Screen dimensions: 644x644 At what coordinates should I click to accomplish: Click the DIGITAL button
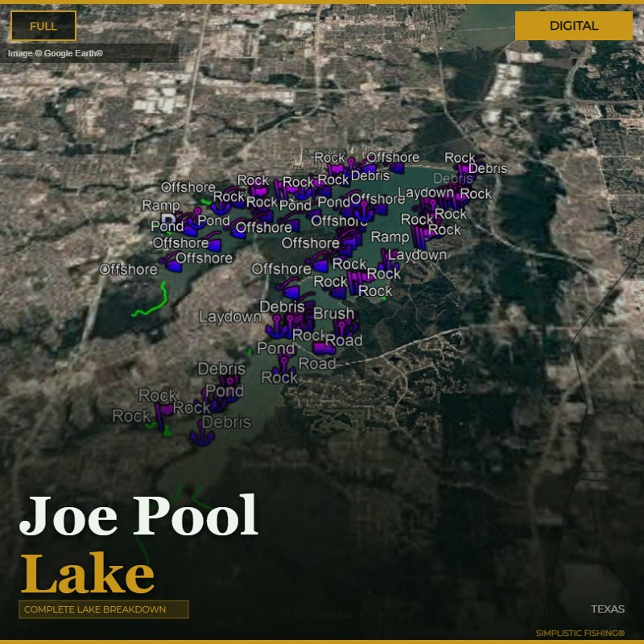(x=573, y=26)
